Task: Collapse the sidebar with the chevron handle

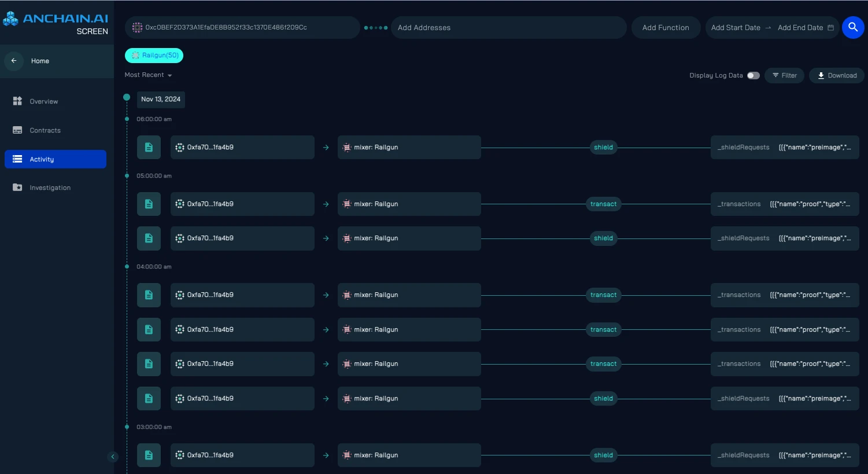Action: 113,457
